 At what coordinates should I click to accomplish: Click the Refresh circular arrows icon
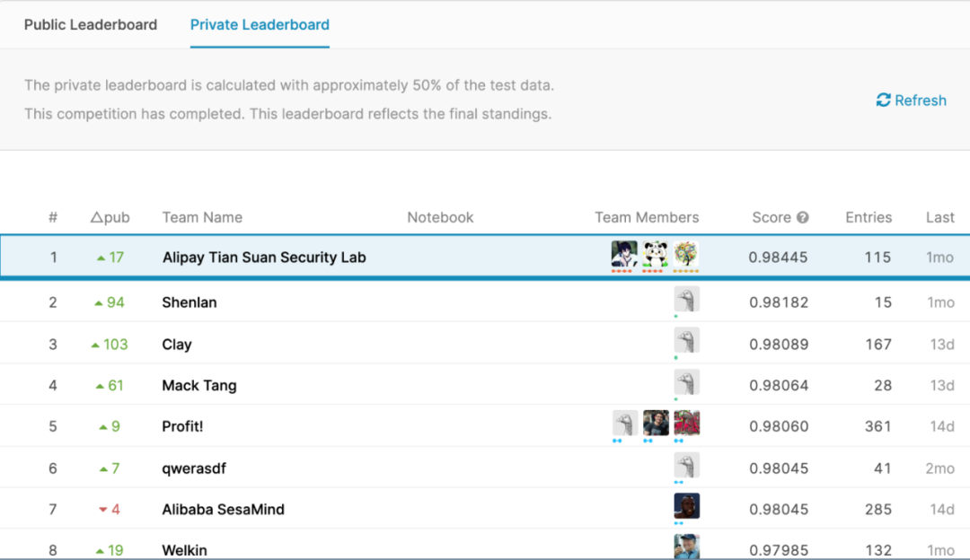coord(883,101)
